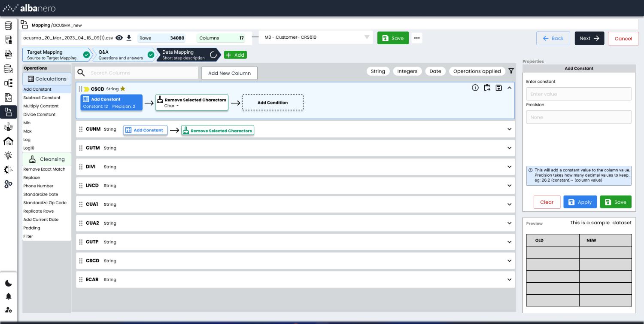Expand the ECAR column row

click(x=510, y=279)
